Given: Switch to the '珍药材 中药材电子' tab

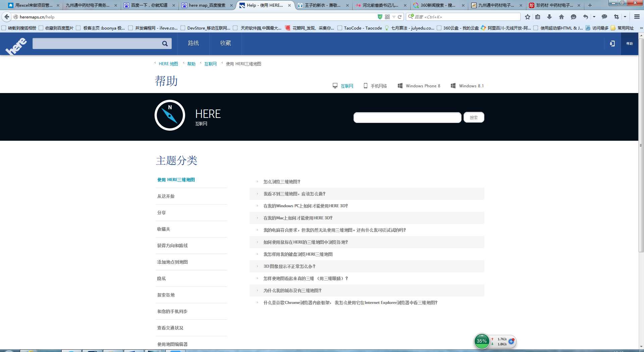Looking at the screenshot, I should pyautogui.click(x=554, y=5).
